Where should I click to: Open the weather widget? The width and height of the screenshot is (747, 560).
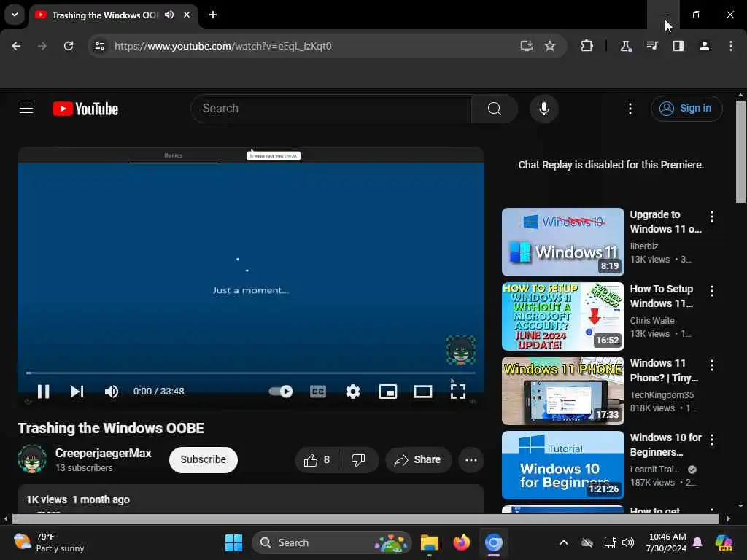[x=49, y=542]
